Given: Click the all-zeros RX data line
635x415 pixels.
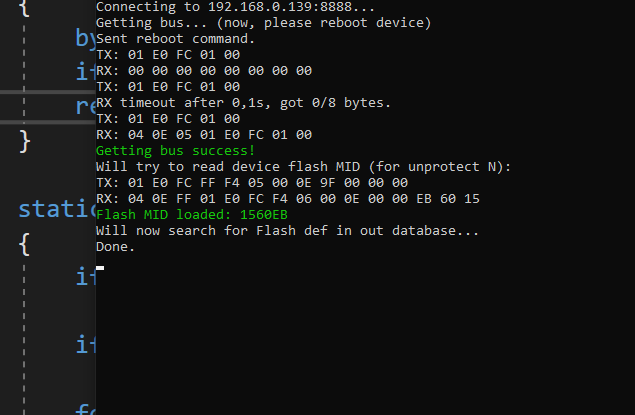Looking at the screenshot, I should coord(203,71).
